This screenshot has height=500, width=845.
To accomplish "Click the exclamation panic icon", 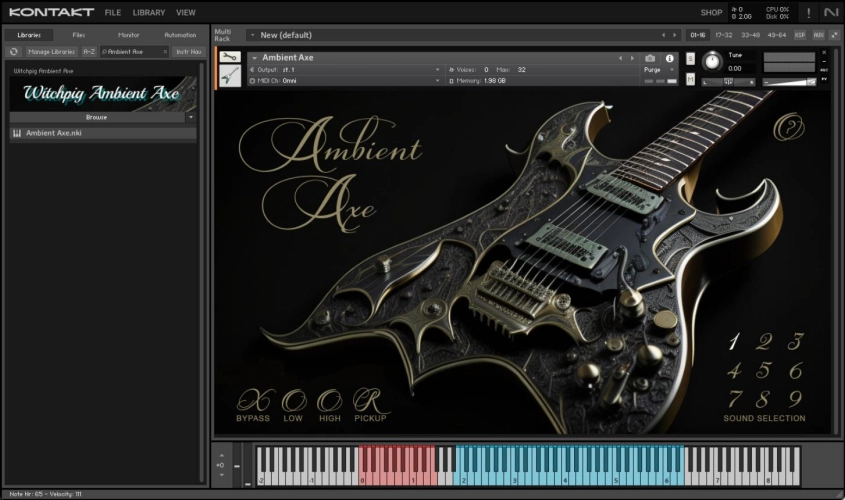I will coord(809,12).
